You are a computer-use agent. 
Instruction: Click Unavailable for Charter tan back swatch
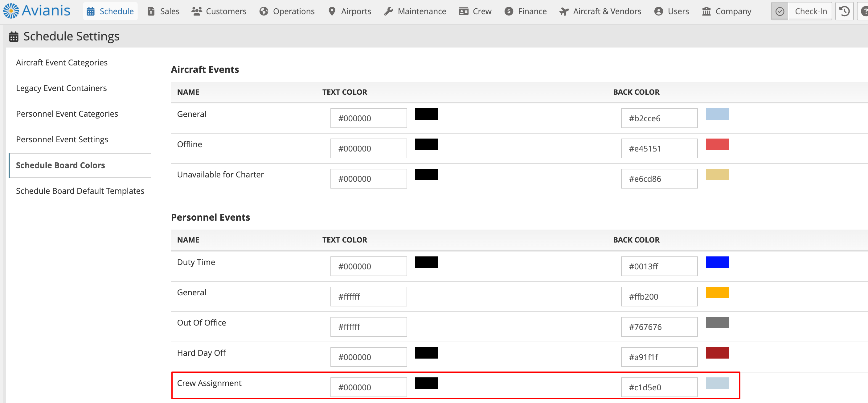coord(717,175)
